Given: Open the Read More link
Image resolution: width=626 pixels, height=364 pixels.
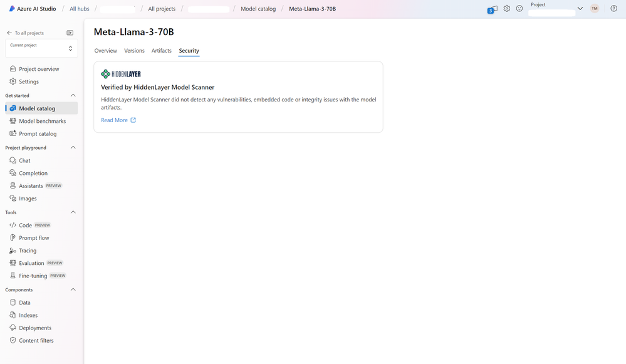Looking at the screenshot, I should click(114, 120).
